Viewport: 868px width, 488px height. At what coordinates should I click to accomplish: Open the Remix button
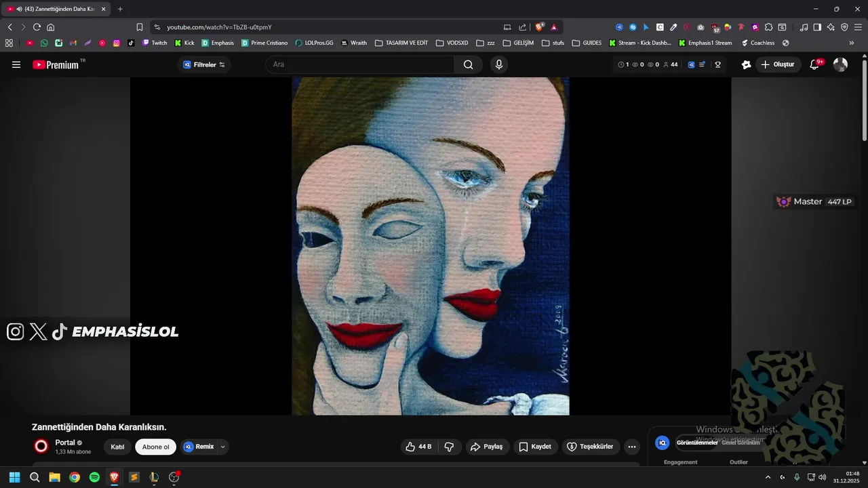coord(198,447)
